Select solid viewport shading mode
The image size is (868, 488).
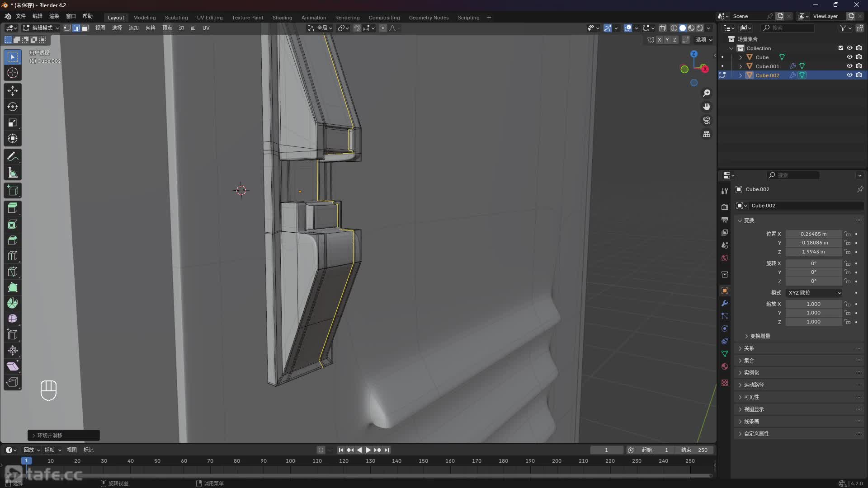pos(683,28)
